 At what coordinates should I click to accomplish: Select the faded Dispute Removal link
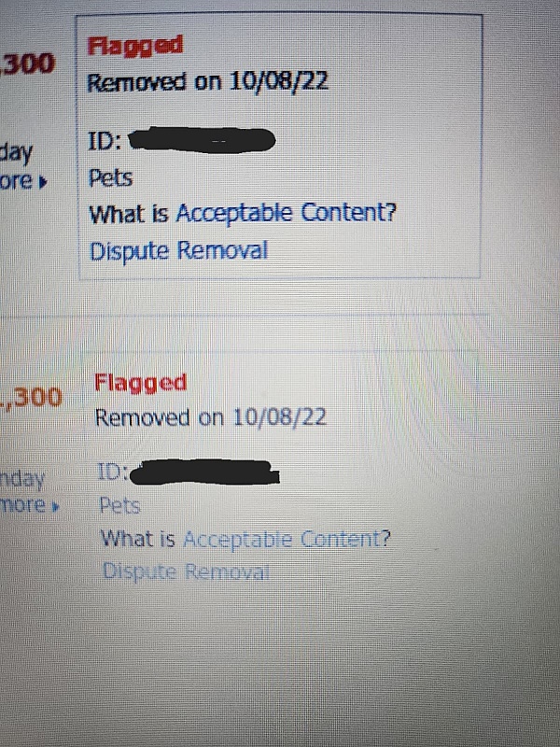click(186, 571)
